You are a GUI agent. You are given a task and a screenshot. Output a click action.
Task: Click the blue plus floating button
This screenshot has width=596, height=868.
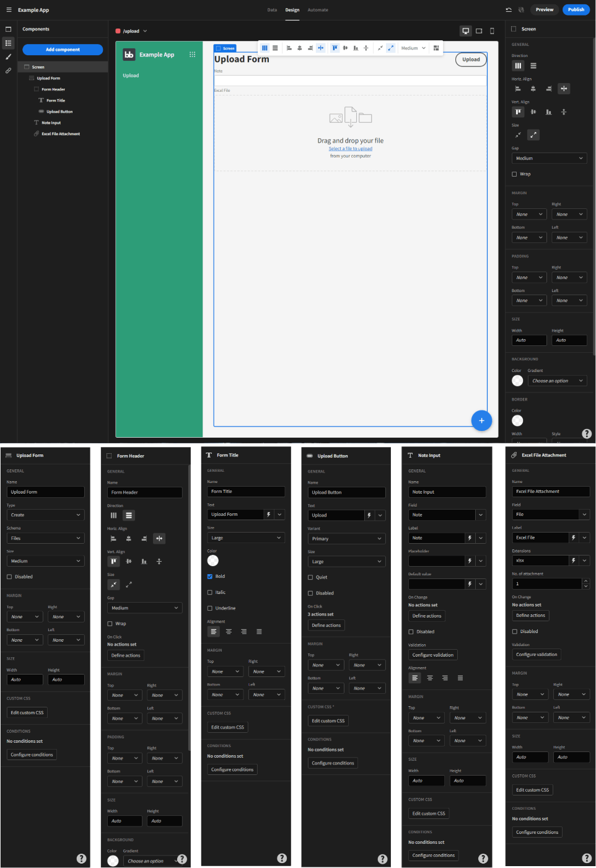click(481, 420)
